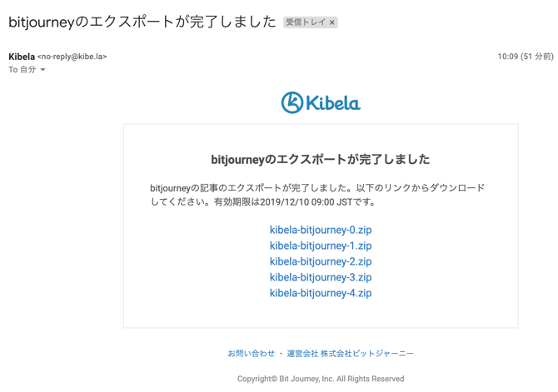558x392 pixels.
Task: Download kibela-bitjourney-0.zip
Action: pyautogui.click(x=321, y=230)
